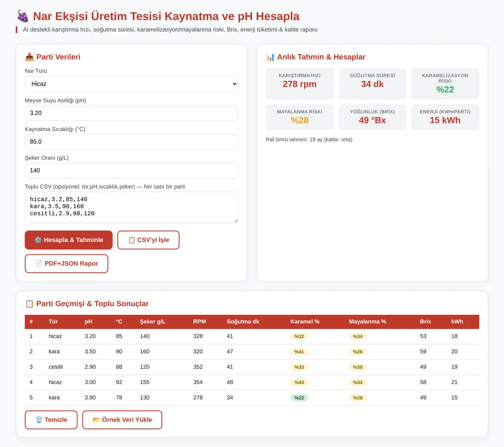
Task: Click the chart icon beside Anlık Tahmin & Hesaplar
Action: (x=270, y=57)
